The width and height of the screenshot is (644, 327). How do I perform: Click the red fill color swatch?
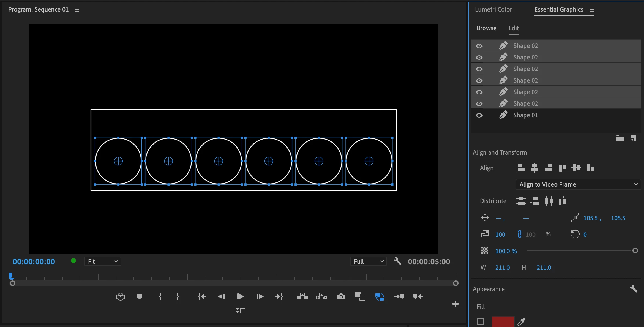click(x=503, y=321)
